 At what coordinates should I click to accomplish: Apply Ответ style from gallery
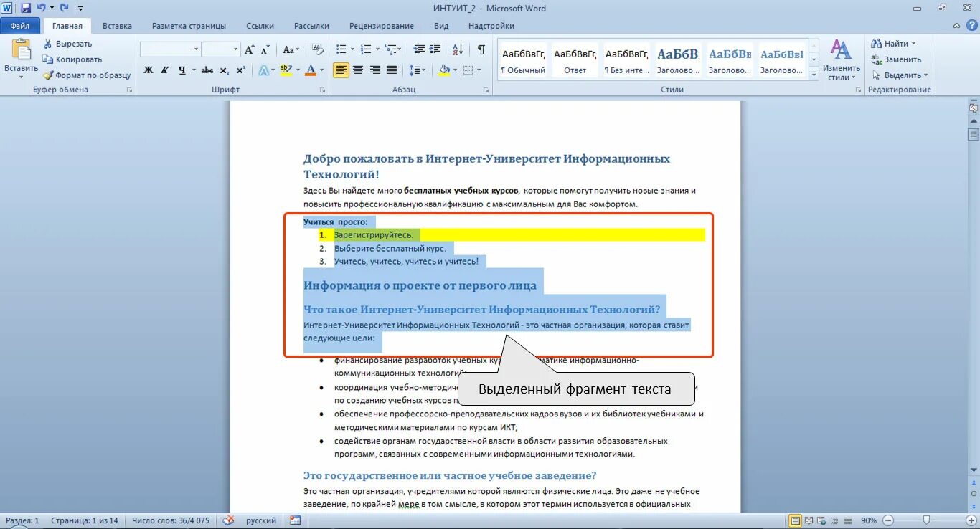tap(575, 60)
